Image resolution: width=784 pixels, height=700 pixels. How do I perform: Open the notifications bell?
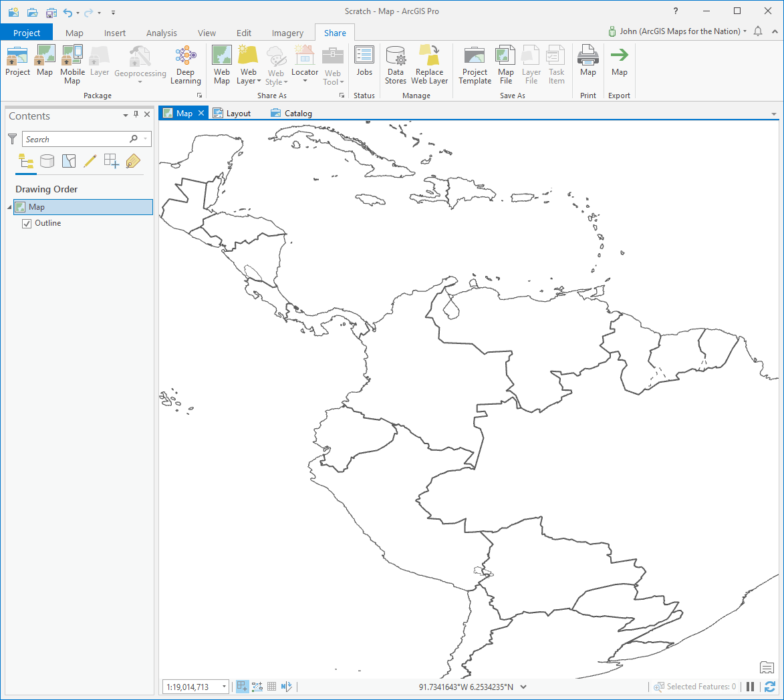pyautogui.click(x=758, y=31)
